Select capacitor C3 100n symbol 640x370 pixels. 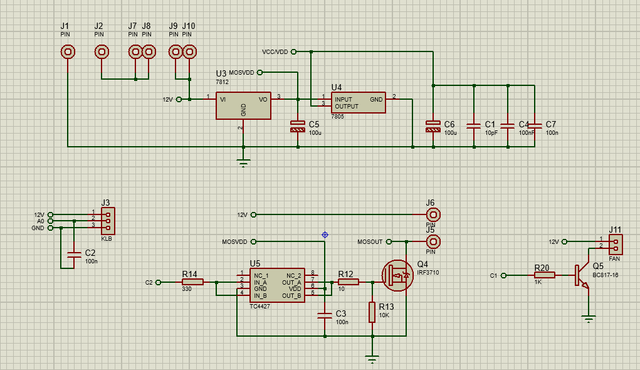(x=325, y=316)
